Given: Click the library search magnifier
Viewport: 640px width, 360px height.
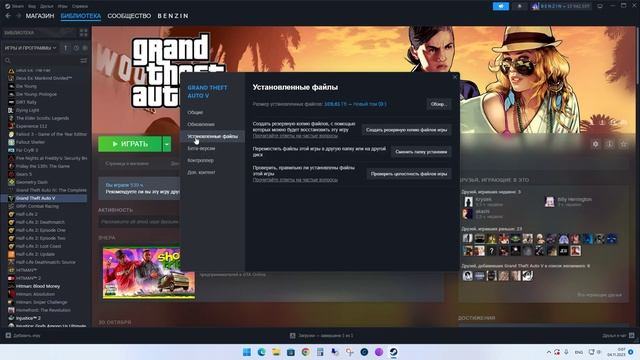Looking at the screenshot, I should click(7, 60).
